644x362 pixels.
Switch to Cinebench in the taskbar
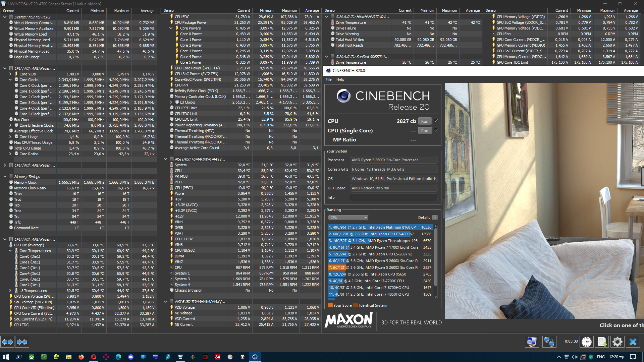[255, 357]
